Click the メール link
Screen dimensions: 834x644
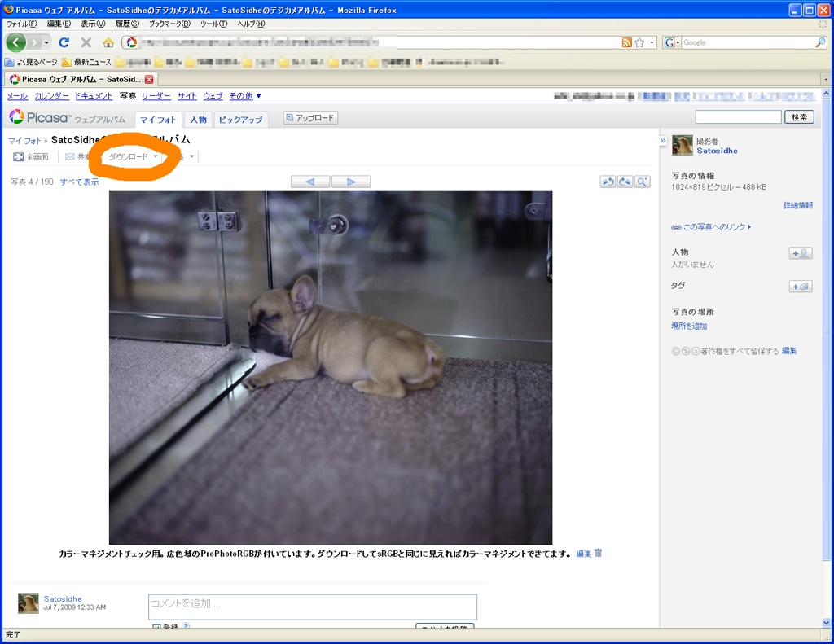pos(17,96)
